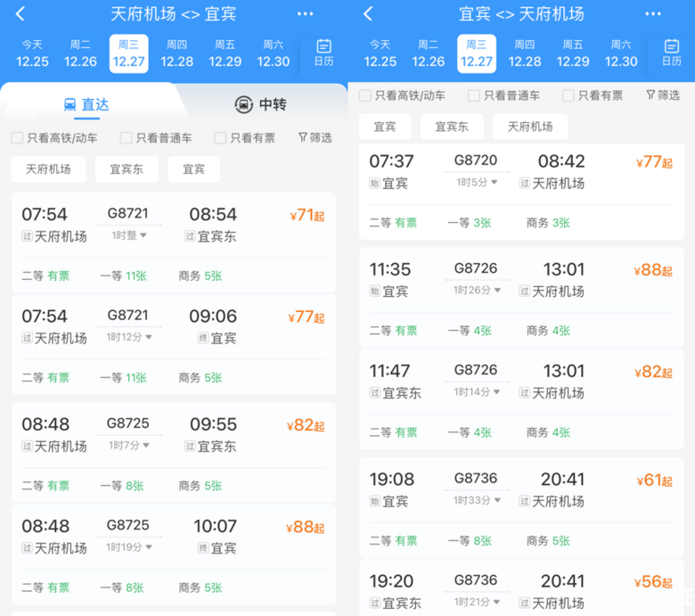The image size is (695, 616).
Task: Select 商务 4张 on the 11:35 G8726 train
Action: pyautogui.click(x=548, y=331)
